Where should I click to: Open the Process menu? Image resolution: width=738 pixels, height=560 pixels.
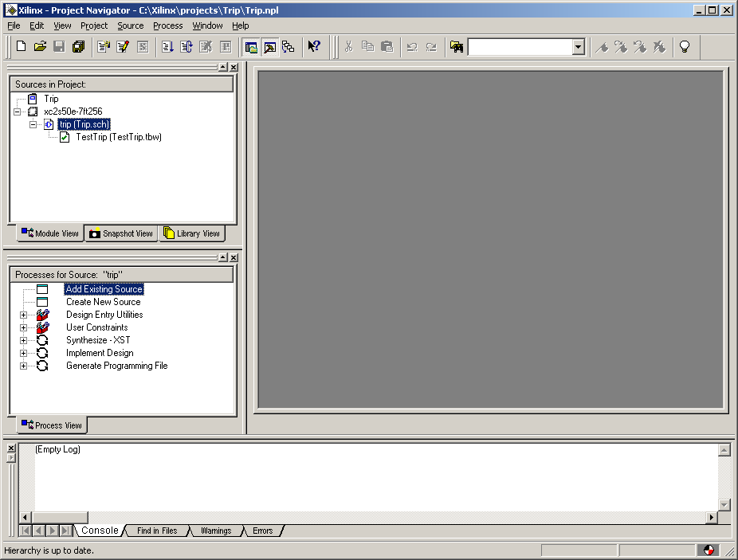point(167,25)
